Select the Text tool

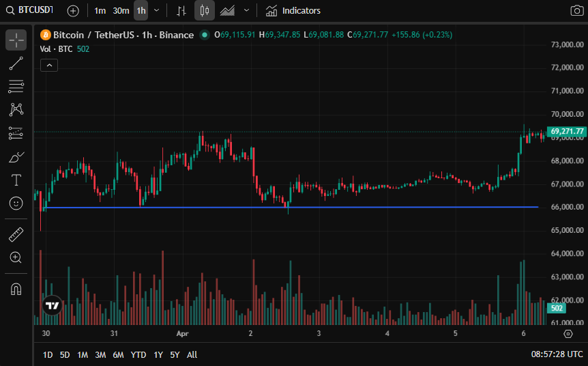(x=16, y=180)
